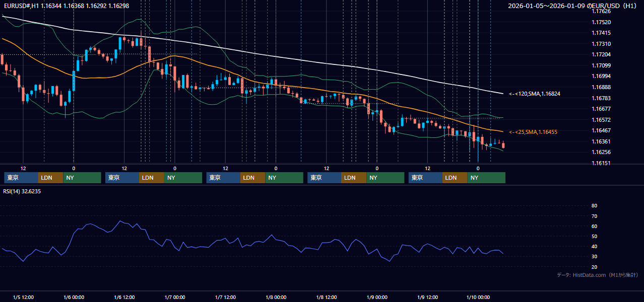Click price axis value 1.16467
The image size is (644, 302).
[601, 130]
